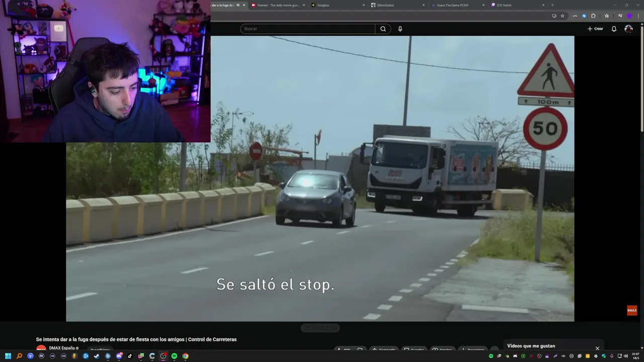
Task: Close the Songless browser tab
Action: pos(364,5)
